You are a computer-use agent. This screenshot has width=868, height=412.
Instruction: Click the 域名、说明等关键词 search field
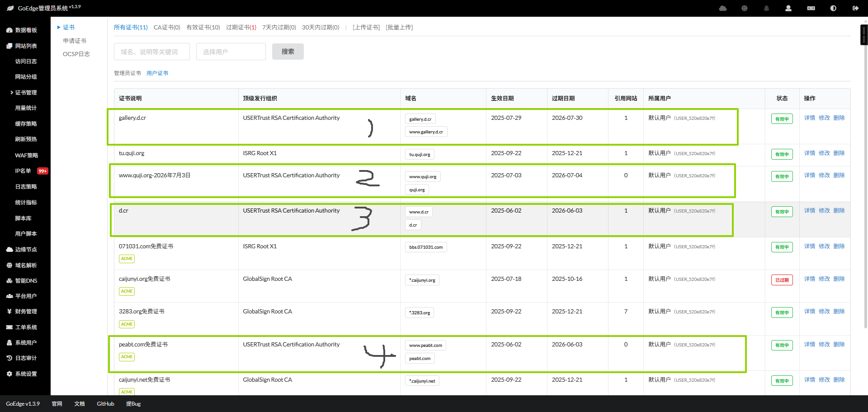(151, 52)
